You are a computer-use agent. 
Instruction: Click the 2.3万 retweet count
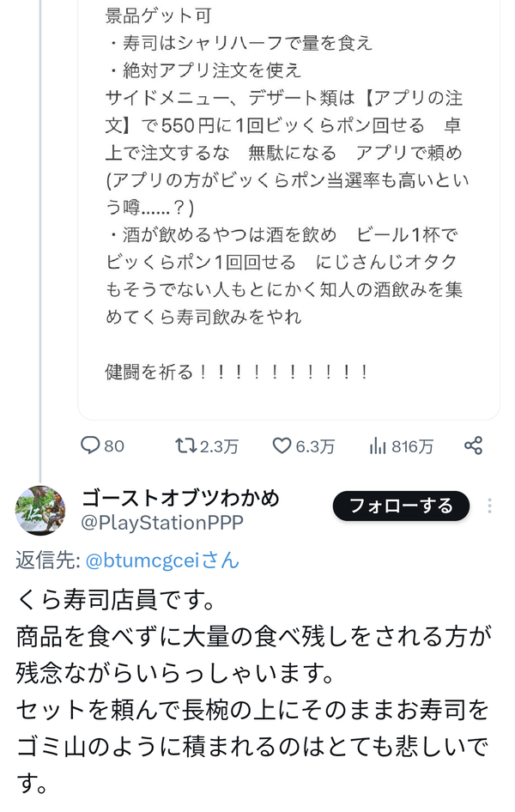(219, 445)
